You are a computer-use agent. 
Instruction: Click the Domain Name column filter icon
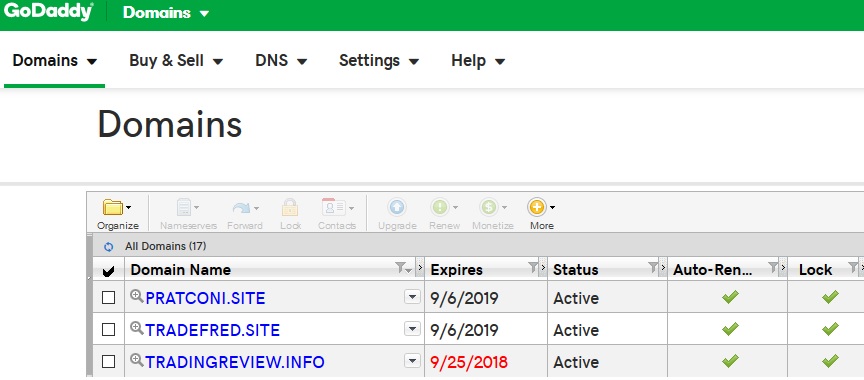pos(403,268)
